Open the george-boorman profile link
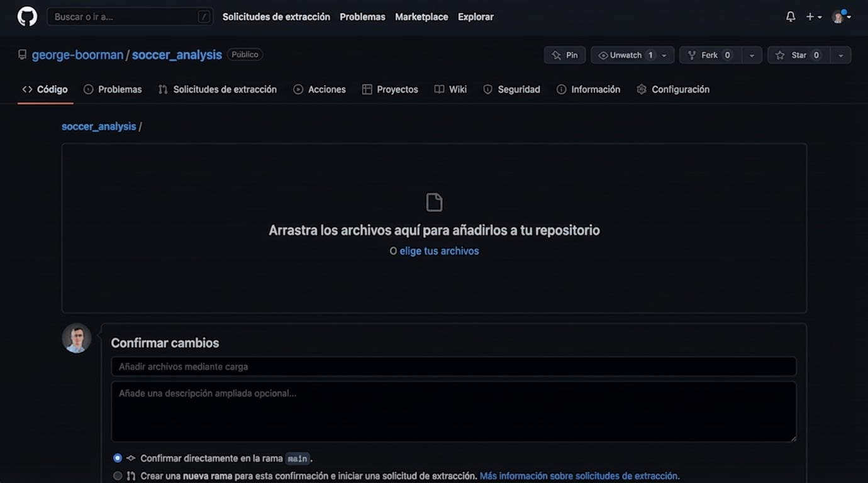 tap(77, 55)
